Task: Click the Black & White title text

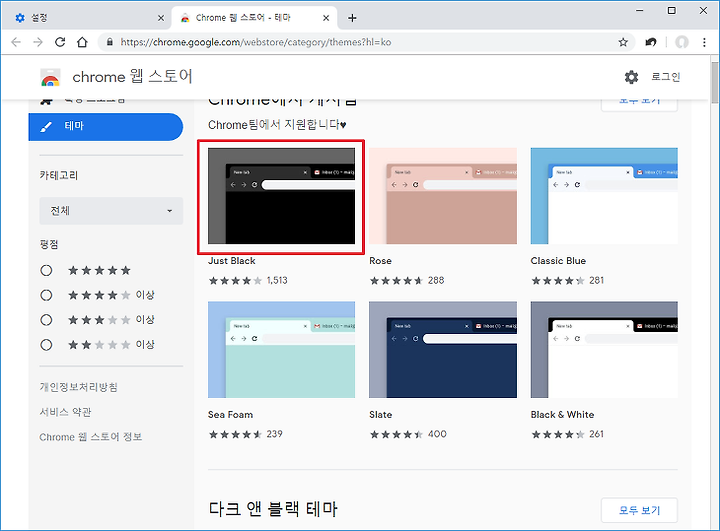Action: (x=562, y=415)
